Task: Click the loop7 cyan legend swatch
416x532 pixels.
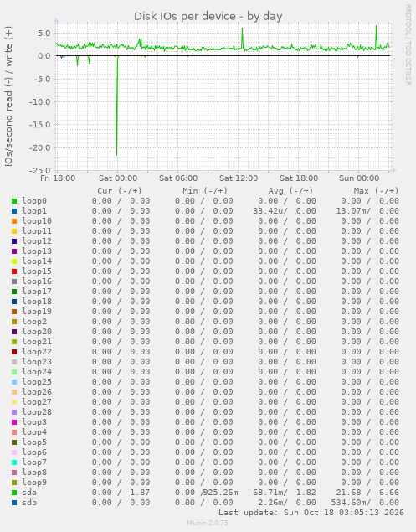Action: (14, 462)
